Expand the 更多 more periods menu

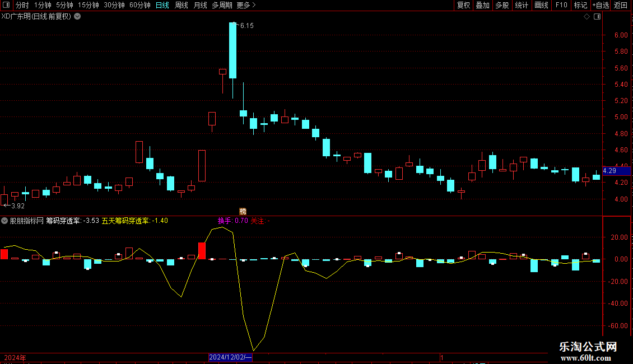246,5
